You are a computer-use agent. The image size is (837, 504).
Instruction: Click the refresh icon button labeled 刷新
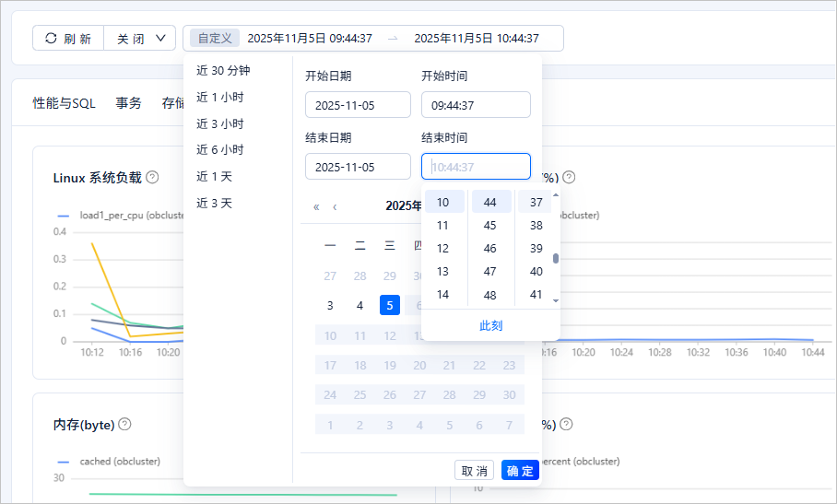[x=68, y=39]
